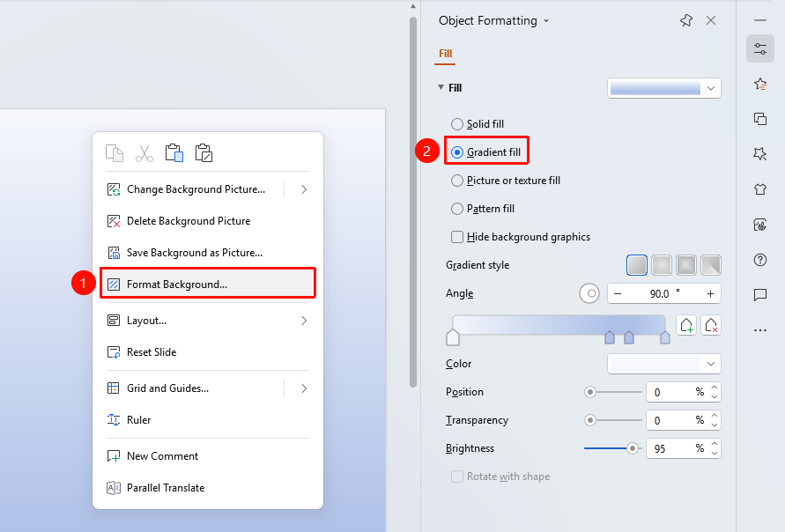
Task: Add a gradient stop with plus icon
Action: (x=686, y=325)
